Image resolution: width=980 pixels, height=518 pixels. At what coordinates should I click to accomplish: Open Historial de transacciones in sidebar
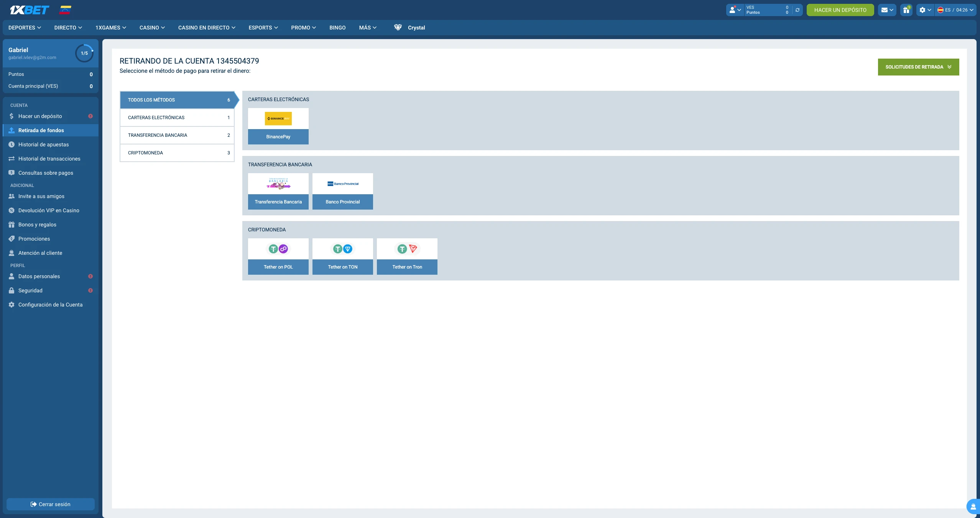coord(49,159)
